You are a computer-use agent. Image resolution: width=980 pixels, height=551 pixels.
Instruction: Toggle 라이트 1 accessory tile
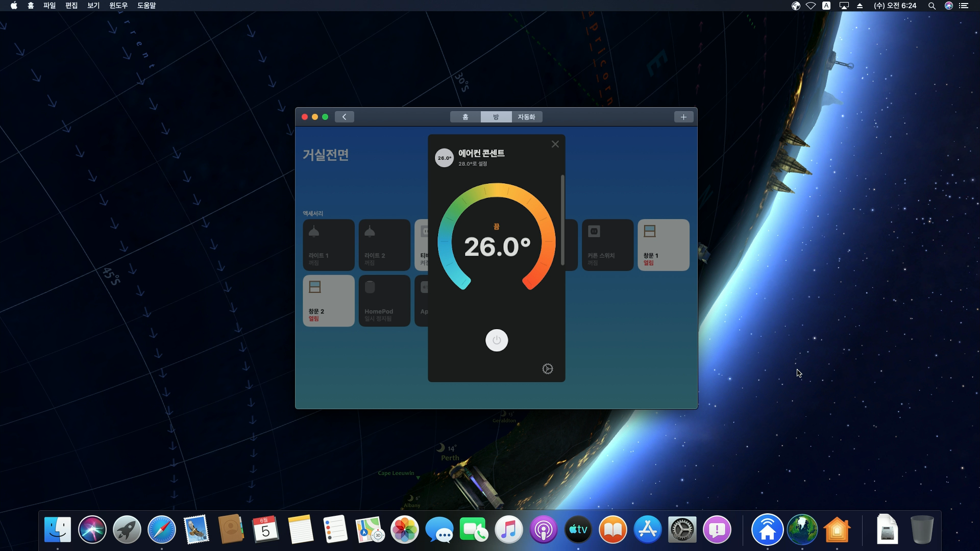point(328,245)
